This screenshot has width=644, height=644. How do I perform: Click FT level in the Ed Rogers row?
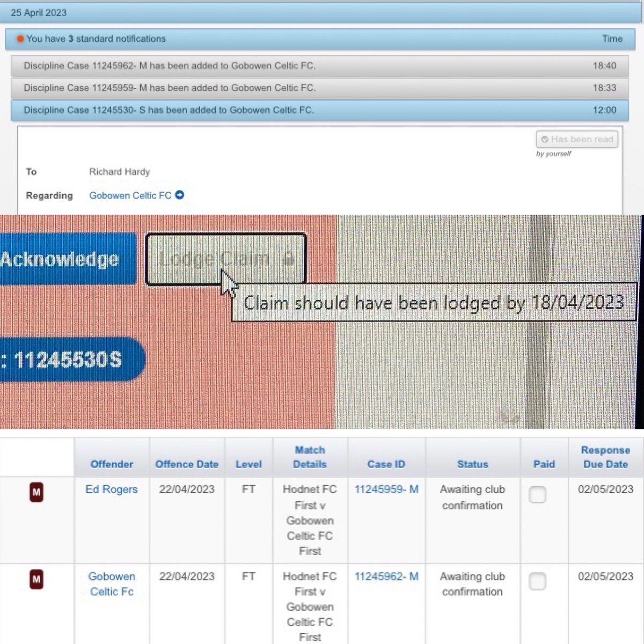tap(248, 489)
